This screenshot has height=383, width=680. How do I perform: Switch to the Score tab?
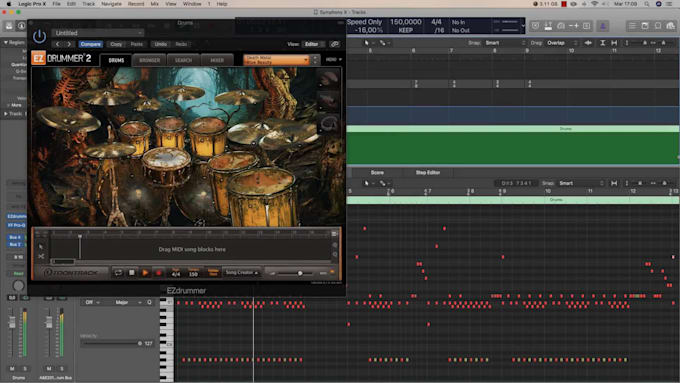click(377, 173)
